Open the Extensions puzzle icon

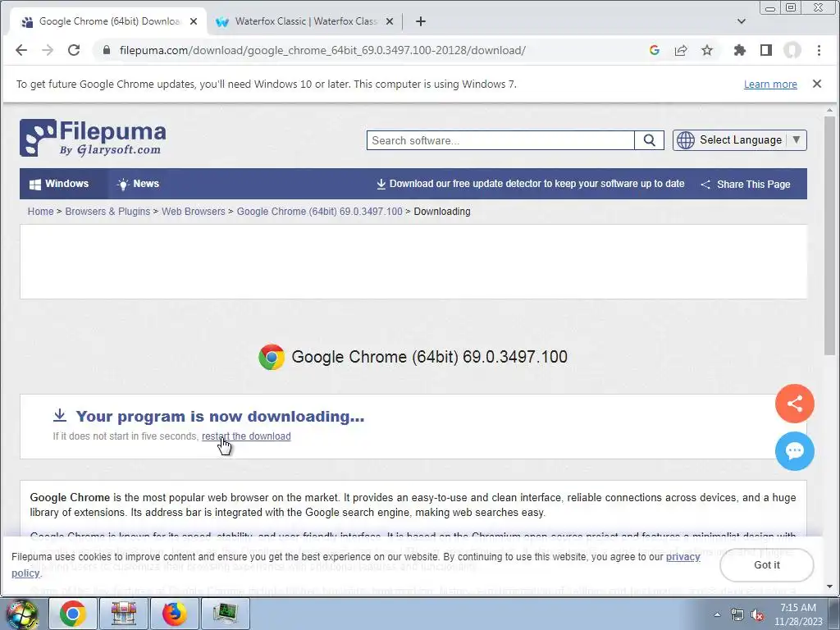740,50
